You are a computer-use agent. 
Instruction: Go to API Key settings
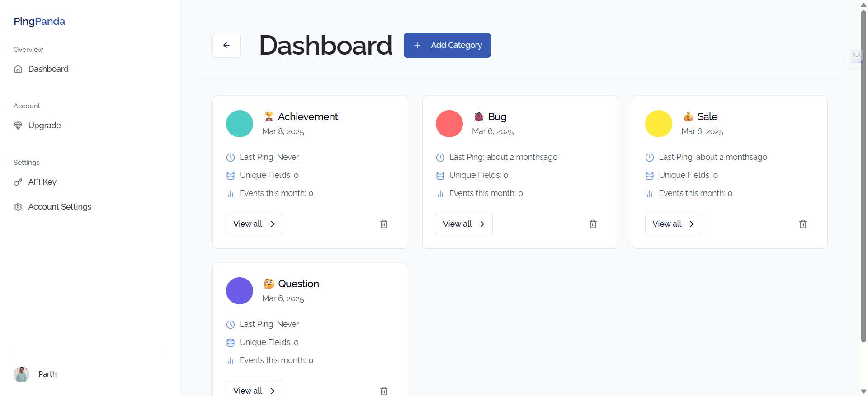pos(42,182)
